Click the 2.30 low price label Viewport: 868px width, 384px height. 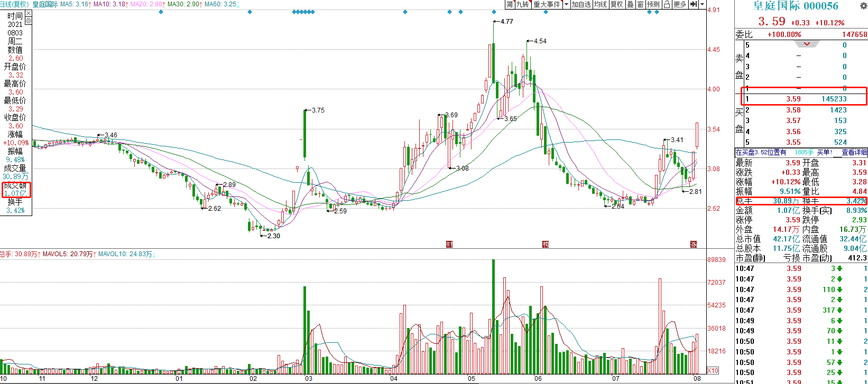tap(274, 236)
